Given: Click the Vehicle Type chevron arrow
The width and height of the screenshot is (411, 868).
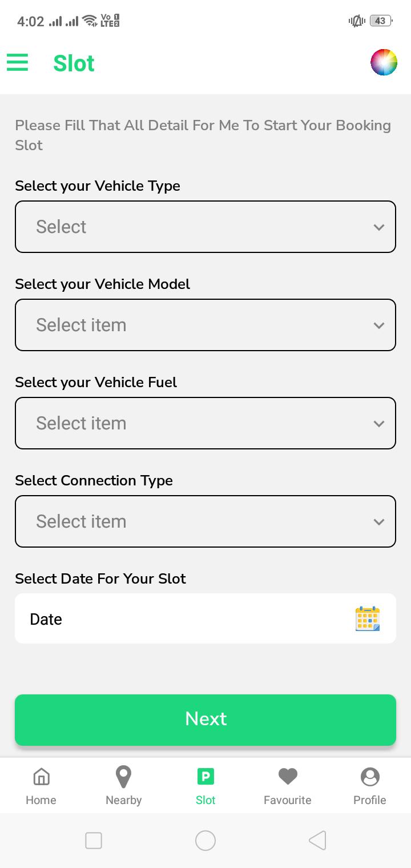Looking at the screenshot, I should pyautogui.click(x=378, y=227).
